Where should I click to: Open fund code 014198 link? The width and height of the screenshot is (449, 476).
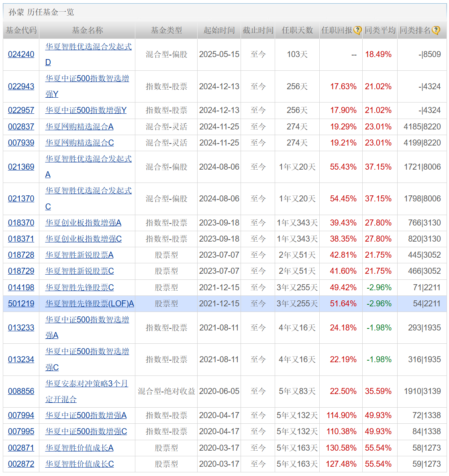(21, 287)
